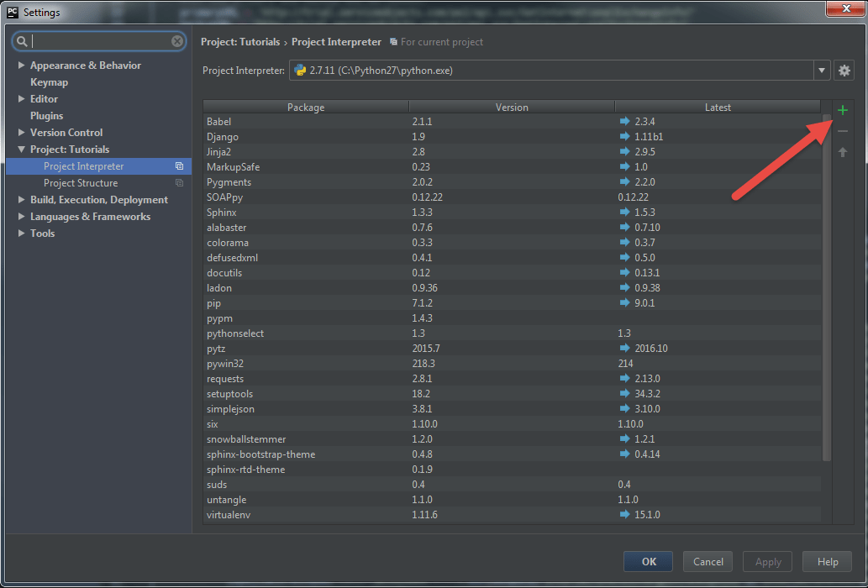This screenshot has width=868, height=588.
Task: Click the update arrow next to pip latest
Action: click(x=625, y=302)
